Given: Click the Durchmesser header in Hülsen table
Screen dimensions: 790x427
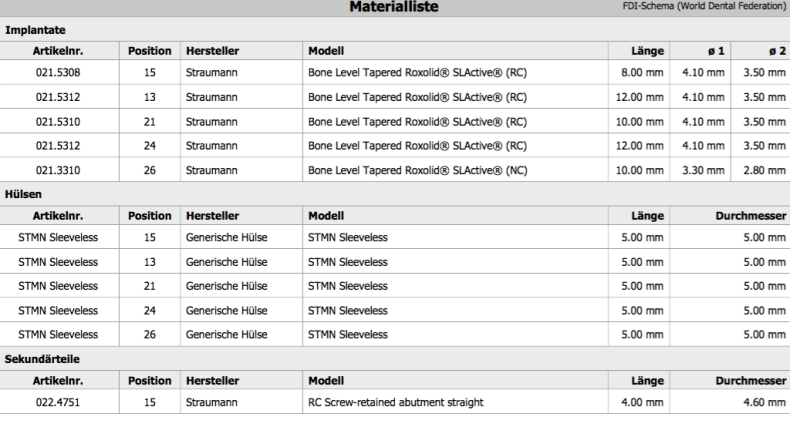Looking at the screenshot, I should click(751, 216).
